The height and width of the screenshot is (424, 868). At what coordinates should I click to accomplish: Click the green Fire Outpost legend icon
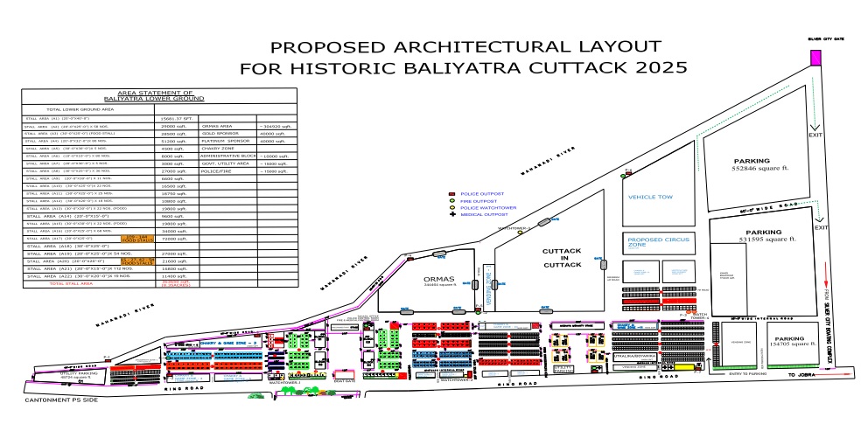pos(451,199)
